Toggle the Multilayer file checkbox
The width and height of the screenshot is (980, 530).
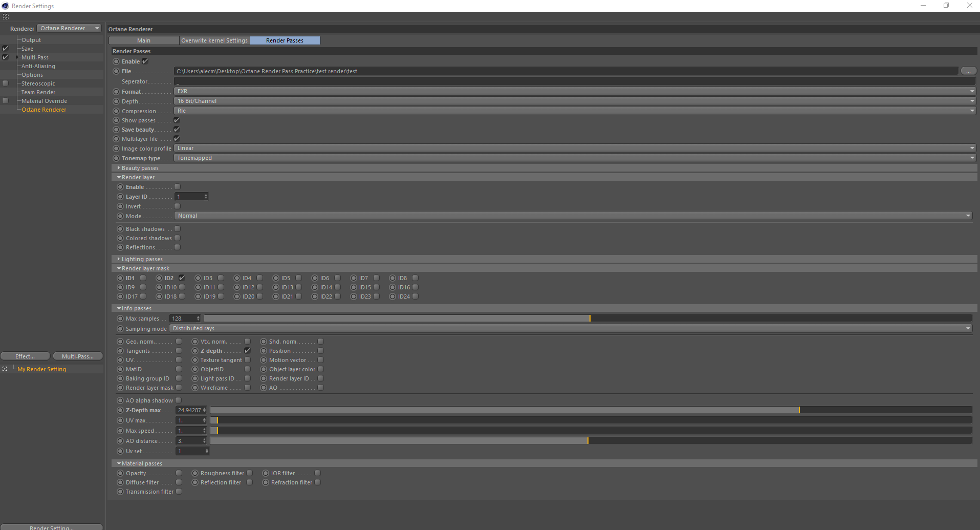point(177,139)
